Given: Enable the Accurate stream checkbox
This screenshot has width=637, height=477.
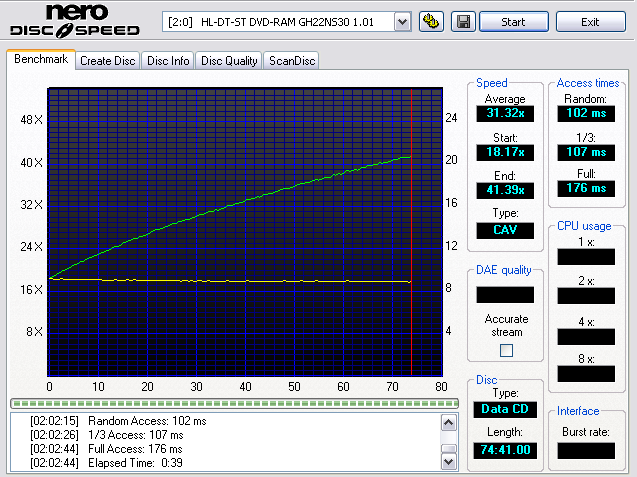Looking at the screenshot, I should coord(505,350).
